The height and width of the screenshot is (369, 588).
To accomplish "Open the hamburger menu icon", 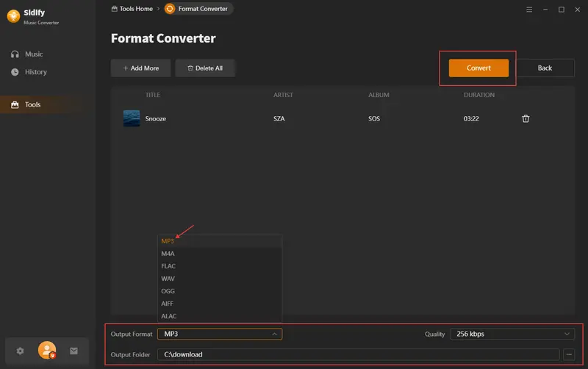I will point(529,10).
